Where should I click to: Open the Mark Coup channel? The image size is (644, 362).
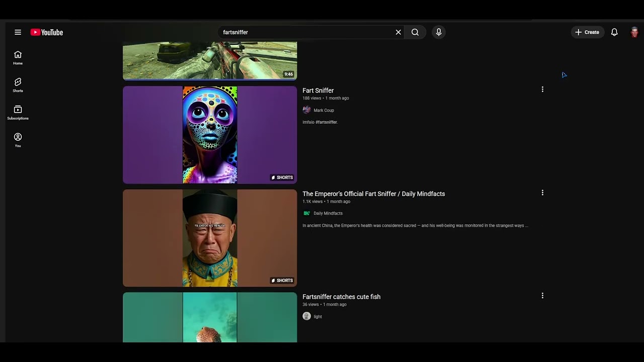pos(324,110)
